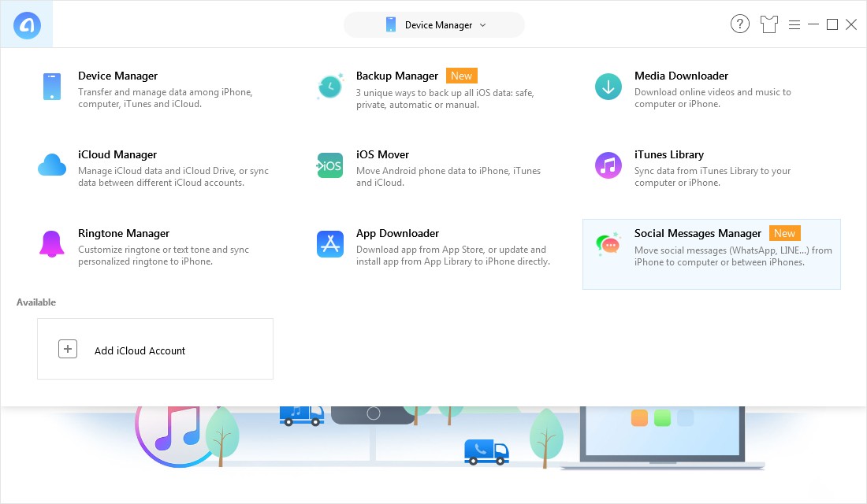Click Add iCloud Account text
The height and width of the screenshot is (504, 867).
[x=140, y=351]
